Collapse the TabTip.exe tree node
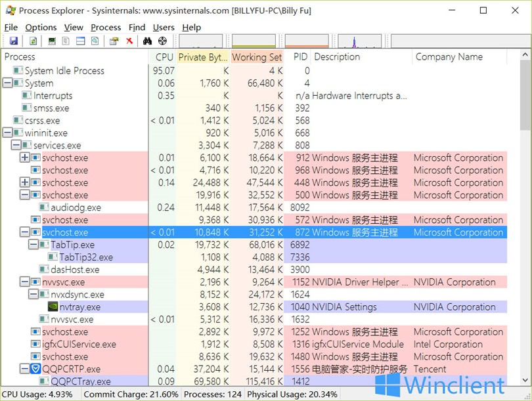This screenshot has width=532, height=401. [33, 244]
